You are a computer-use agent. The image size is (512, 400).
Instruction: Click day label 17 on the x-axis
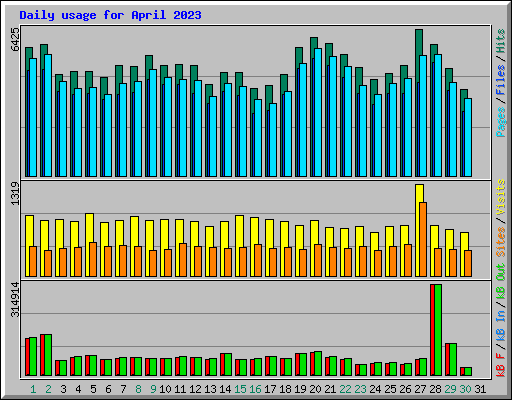tap(270, 389)
